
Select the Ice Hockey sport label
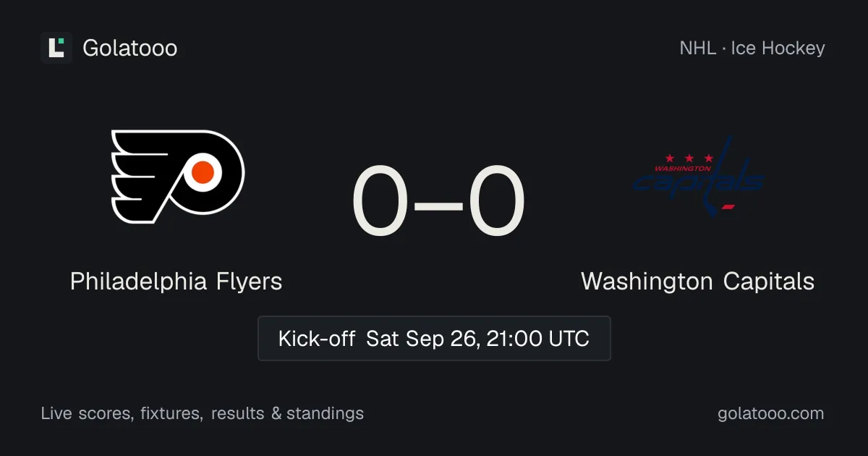coord(778,48)
